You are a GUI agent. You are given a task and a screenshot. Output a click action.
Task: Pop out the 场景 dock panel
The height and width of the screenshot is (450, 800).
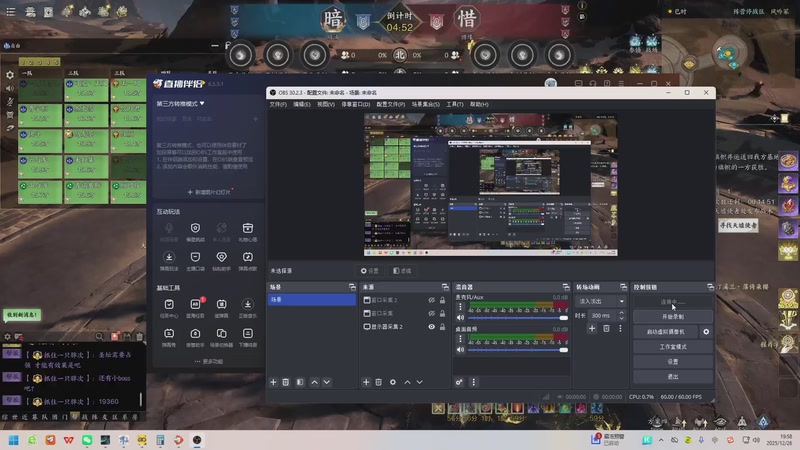(x=352, y=287)
